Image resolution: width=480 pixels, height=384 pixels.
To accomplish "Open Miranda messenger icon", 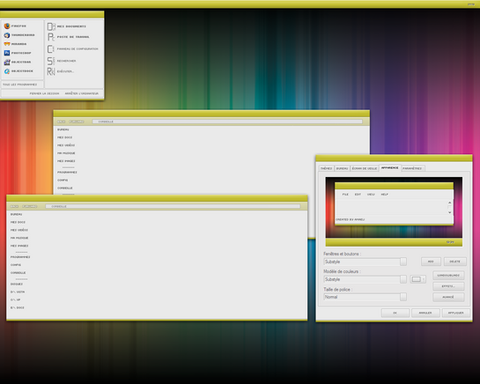I will 7,44.
